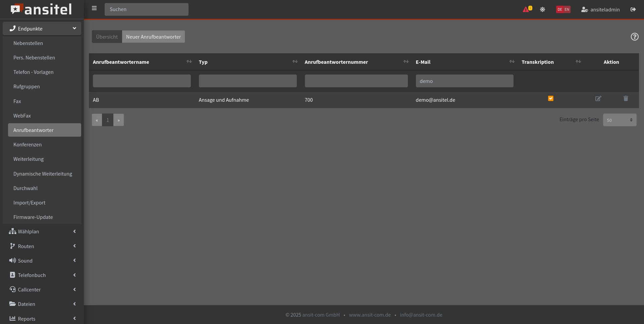Expand the Wählplan sidebar section
644x324 pixels.
click(42, 232)
